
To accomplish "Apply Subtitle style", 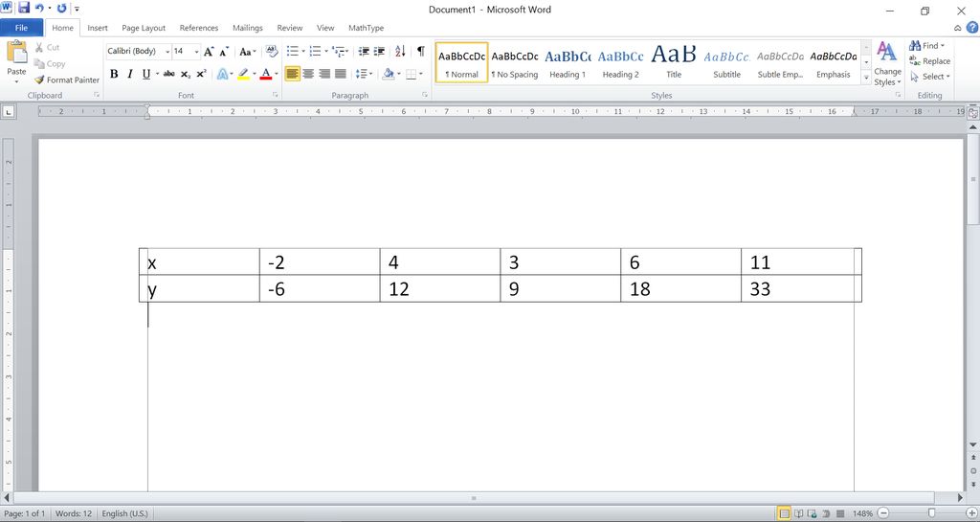I will point(727,62).
